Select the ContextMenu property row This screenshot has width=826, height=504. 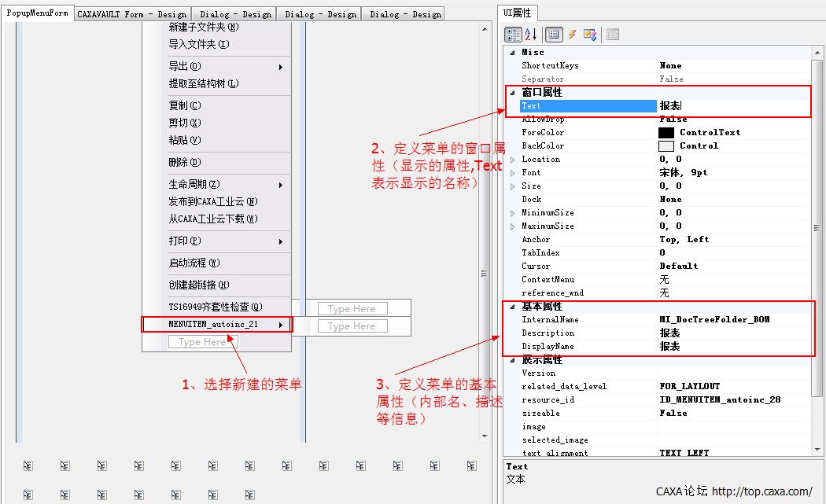665,280
